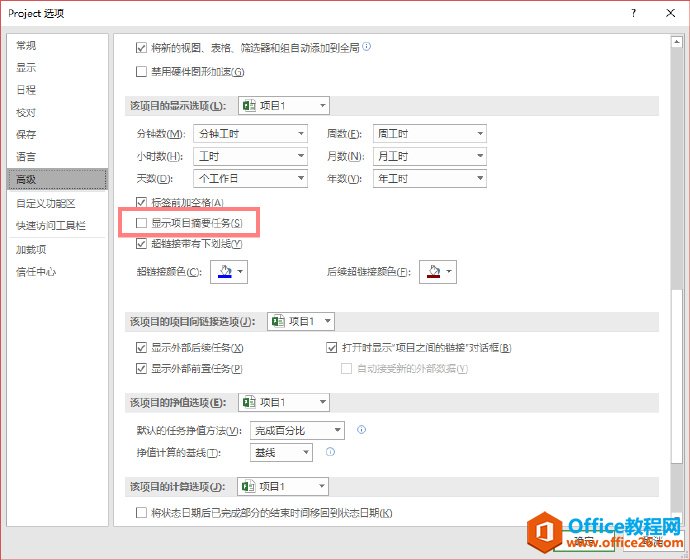The width and height of the screenshot is (690, 560).
Task: Open 自定义功能区 category
Action: point(57,203)
